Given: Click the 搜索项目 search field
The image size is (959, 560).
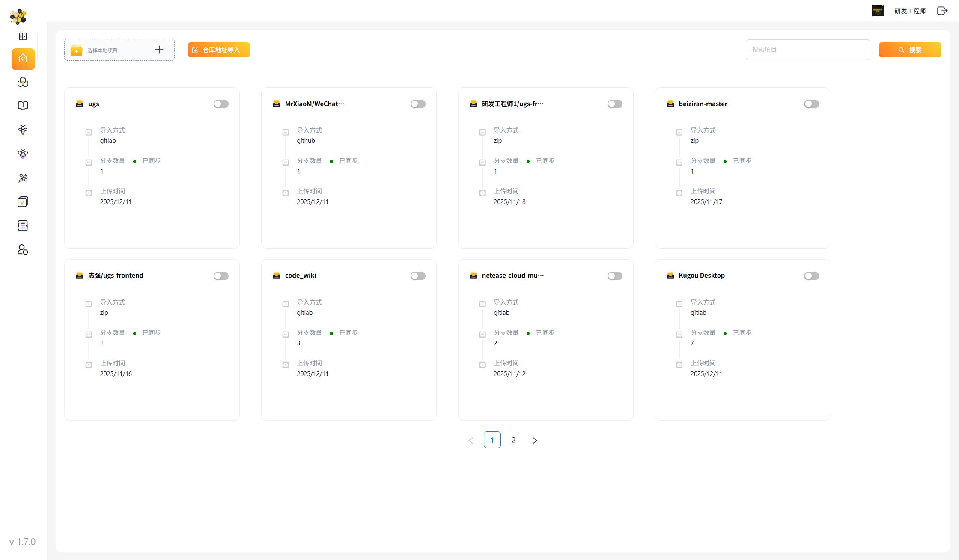Looking at the screenshot, I should click(807, 50).
